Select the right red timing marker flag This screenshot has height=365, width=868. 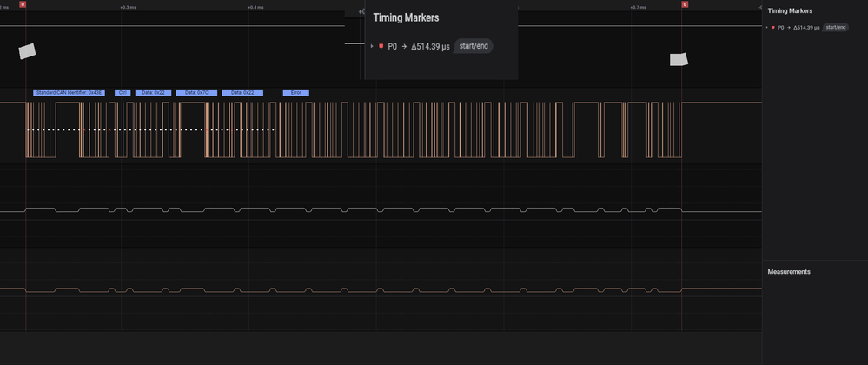pos(685,4)
